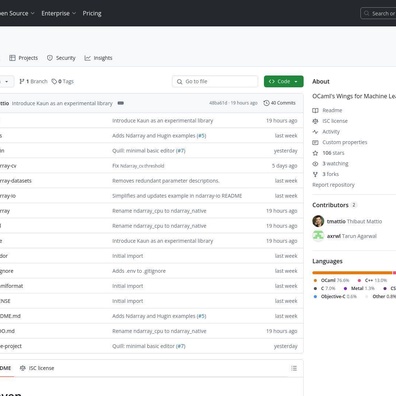
Task: Open axrwl contributor avatar
Action: point(318,236)
